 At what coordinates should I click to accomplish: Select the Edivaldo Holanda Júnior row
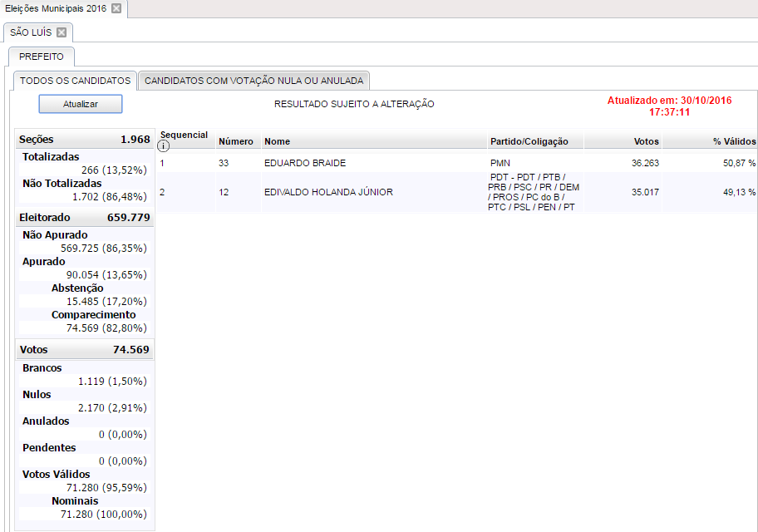pyautogui.click(x=328, y=192)
